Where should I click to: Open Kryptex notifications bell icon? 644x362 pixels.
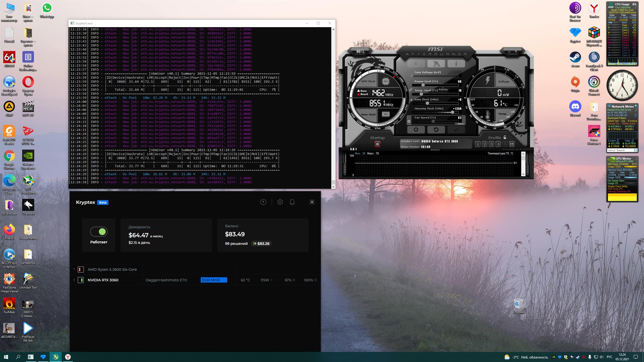[x=292, y=202]
